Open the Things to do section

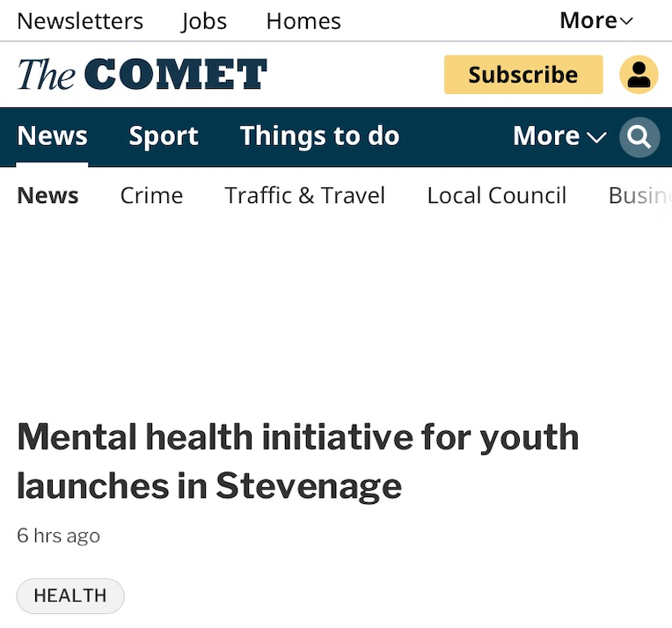tap(319, 136)
